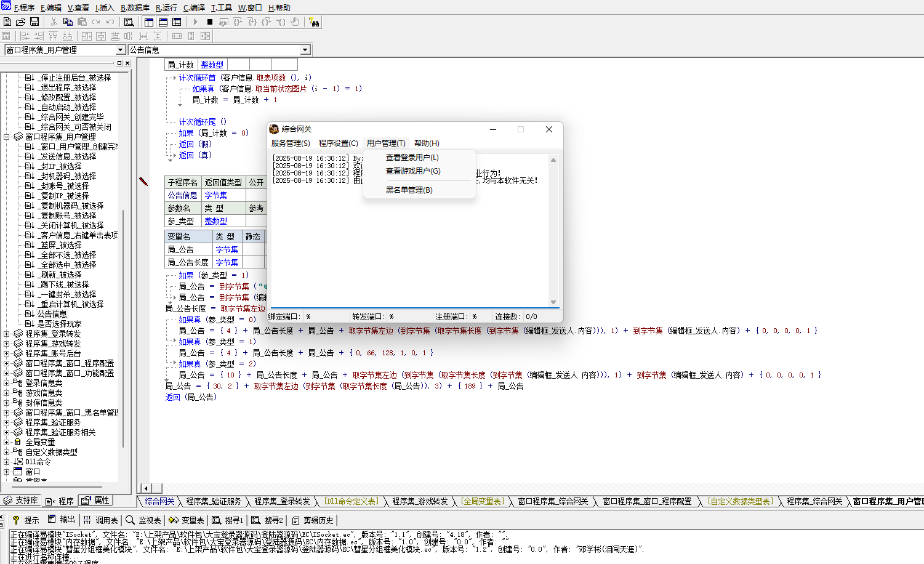
Task: Open the 公告信息 subroutine dropdown arrow
Action: click(x=305, y=50)
